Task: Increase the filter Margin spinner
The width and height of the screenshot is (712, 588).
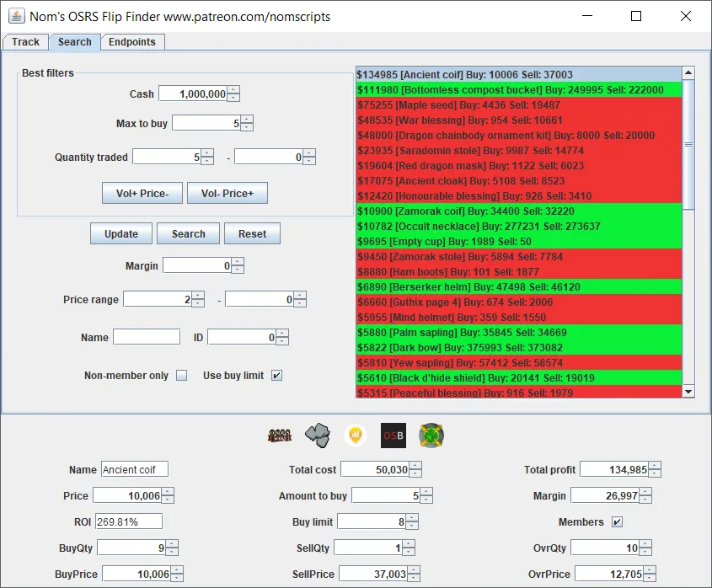Action: point(238,261)
